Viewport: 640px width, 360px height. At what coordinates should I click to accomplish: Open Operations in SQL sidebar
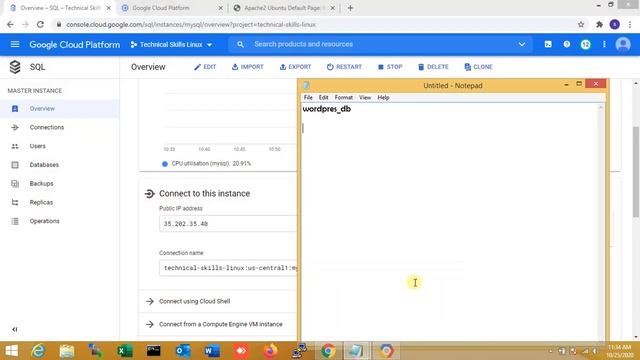(x=60, y=221)
